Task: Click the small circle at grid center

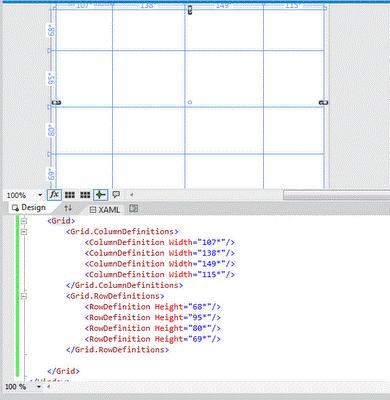Action: click(190, 102)
